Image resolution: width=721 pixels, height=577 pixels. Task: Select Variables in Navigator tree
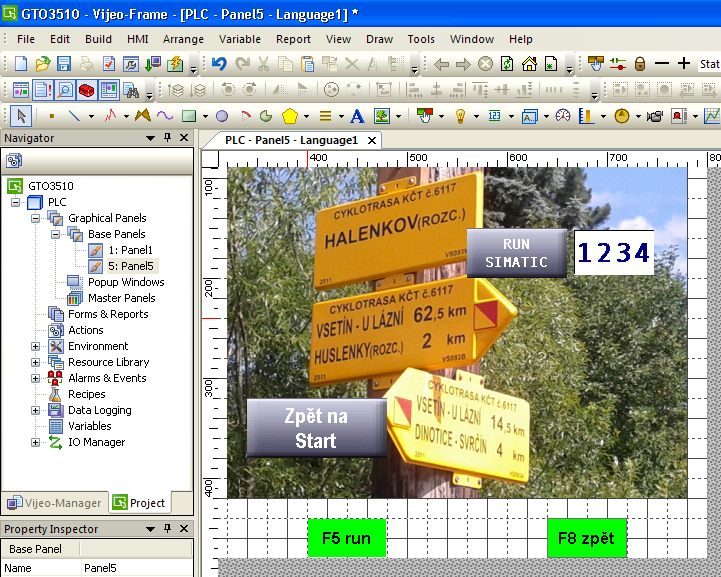[x=90, y=426]
